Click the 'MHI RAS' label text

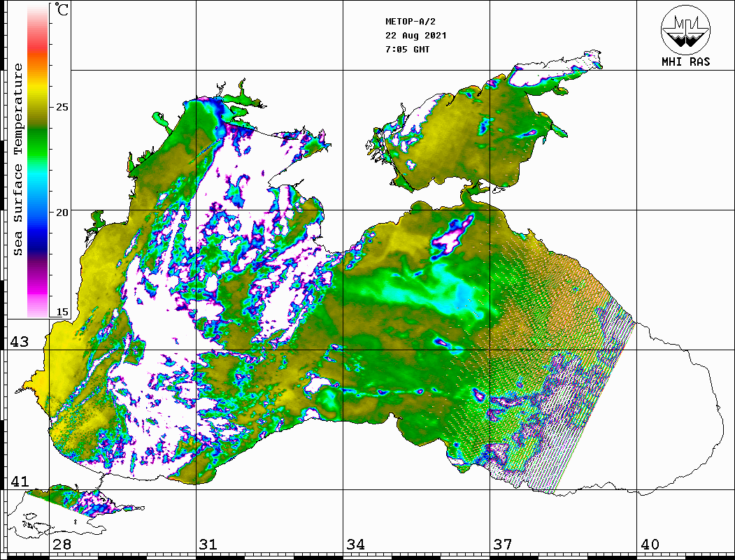coord(686,62)
